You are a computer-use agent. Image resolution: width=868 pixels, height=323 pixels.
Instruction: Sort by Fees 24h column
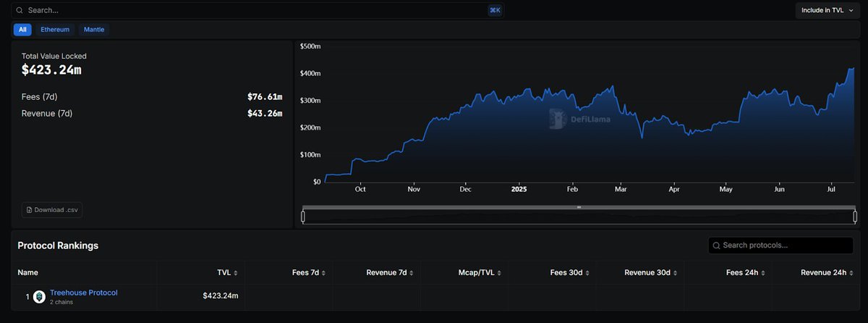tap(745, 273)
